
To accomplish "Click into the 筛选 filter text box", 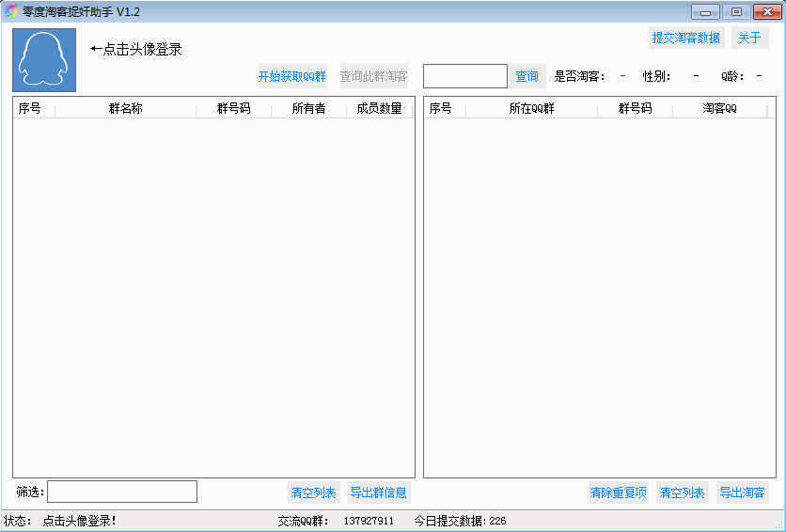I will click(122, 492).
